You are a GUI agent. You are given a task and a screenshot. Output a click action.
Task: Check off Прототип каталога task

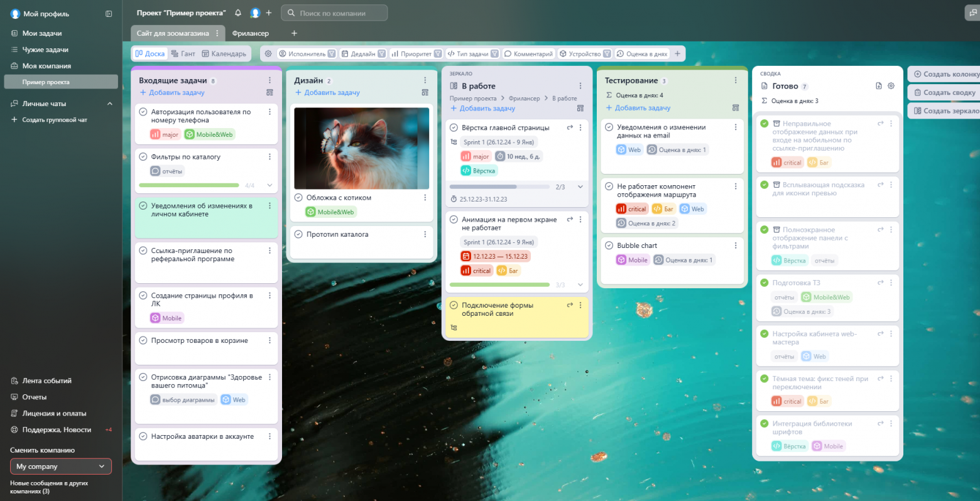[x=298, y=234]
